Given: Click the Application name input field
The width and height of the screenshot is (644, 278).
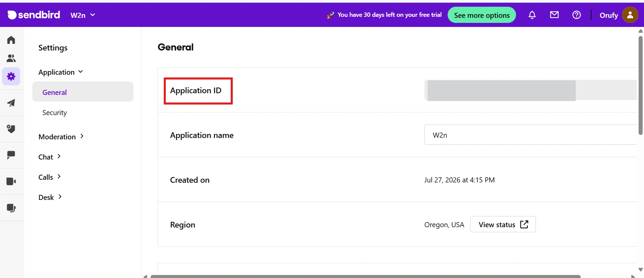Looking at the screenshot, I should pos(530,135).
